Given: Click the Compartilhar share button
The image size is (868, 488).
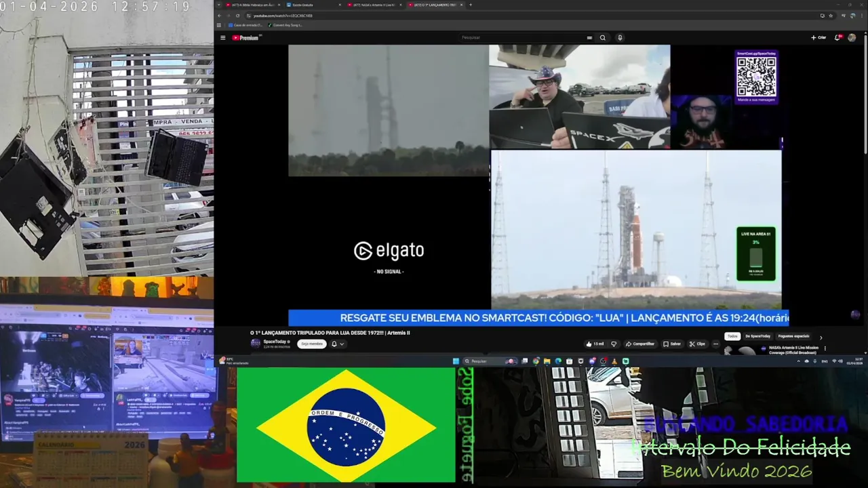Looking at the screenshot, I should click(640, 344).
